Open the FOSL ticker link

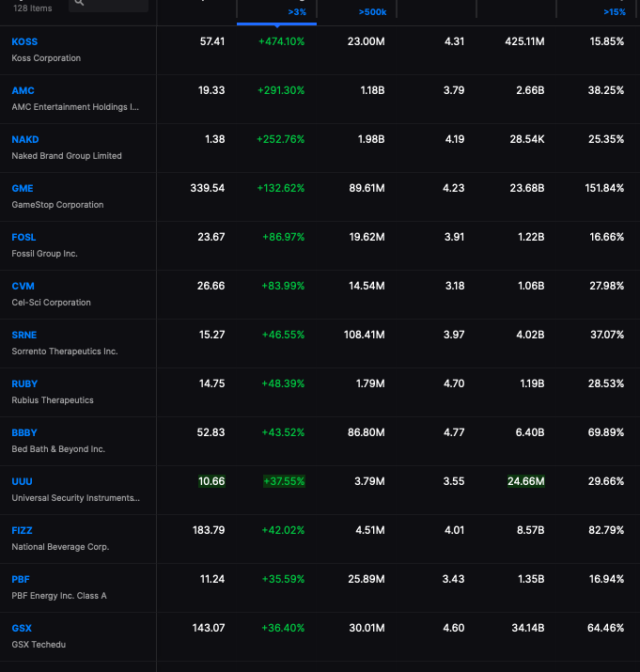[23, 237]
